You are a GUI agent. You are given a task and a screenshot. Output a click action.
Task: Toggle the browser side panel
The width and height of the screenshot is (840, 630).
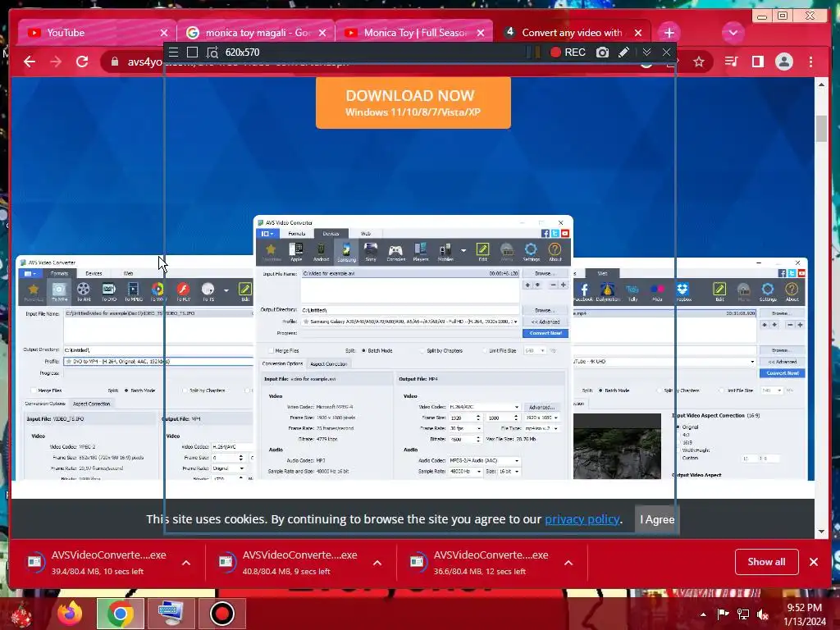click(x=757, y=62)
